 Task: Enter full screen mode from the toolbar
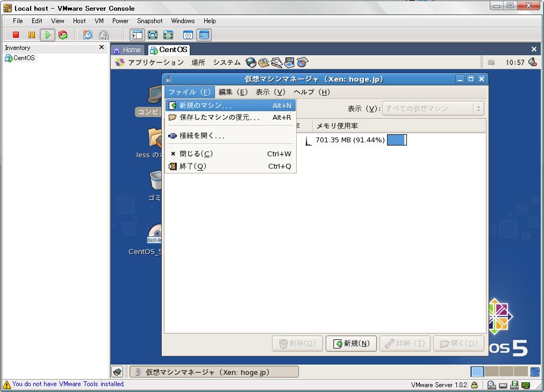click(168, 35)
